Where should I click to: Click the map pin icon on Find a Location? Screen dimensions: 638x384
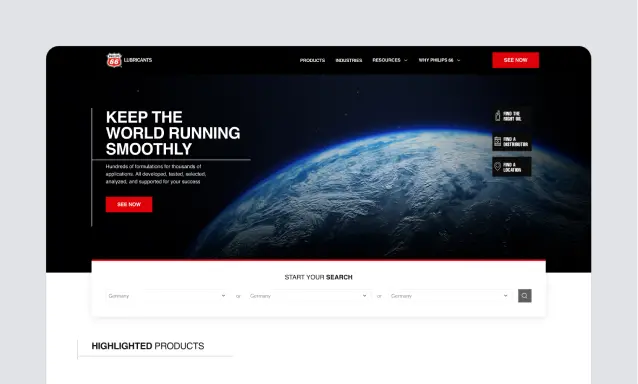pyautogui.click(x=497, y=167)
